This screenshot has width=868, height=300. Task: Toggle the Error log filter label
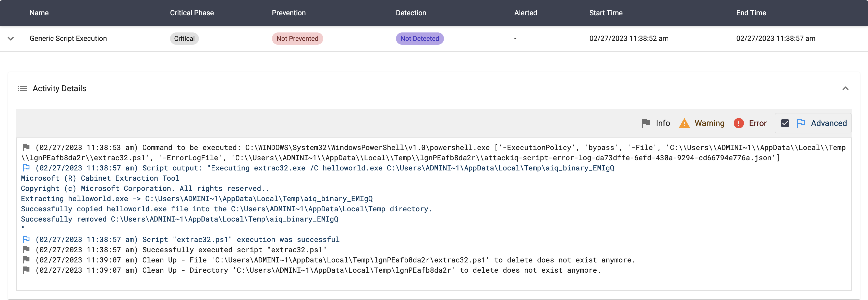pyautogui.click(x=757, y=123)
